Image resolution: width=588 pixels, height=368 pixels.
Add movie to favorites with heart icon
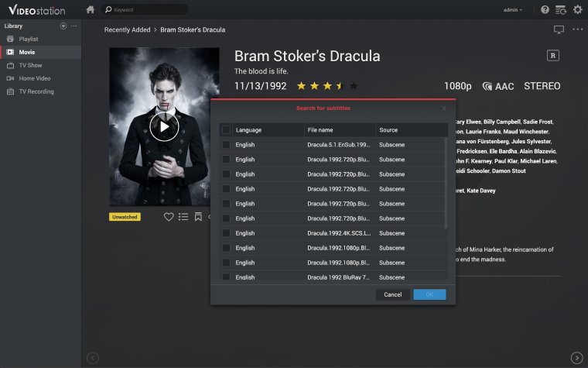(x=169, y=217)
